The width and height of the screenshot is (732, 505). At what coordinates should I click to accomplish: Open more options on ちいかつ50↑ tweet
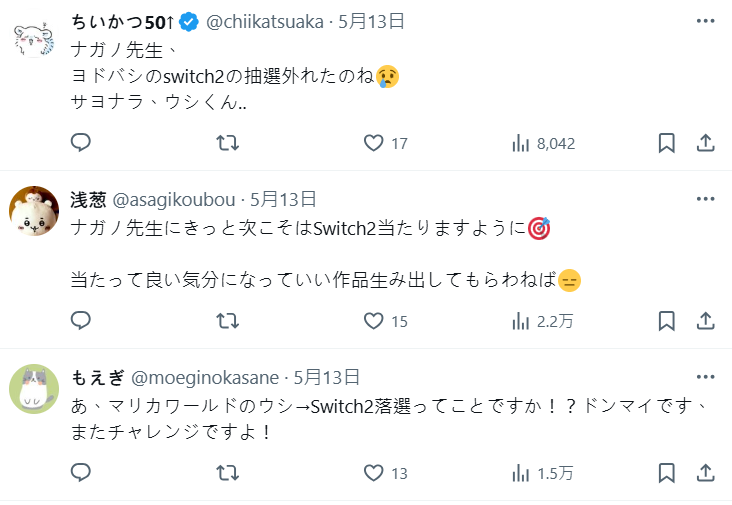704,20
